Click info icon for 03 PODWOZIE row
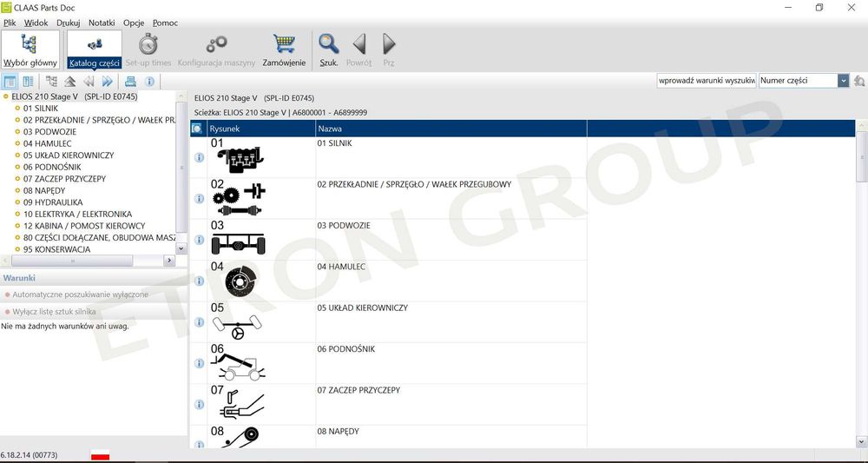 click(200, 240)
